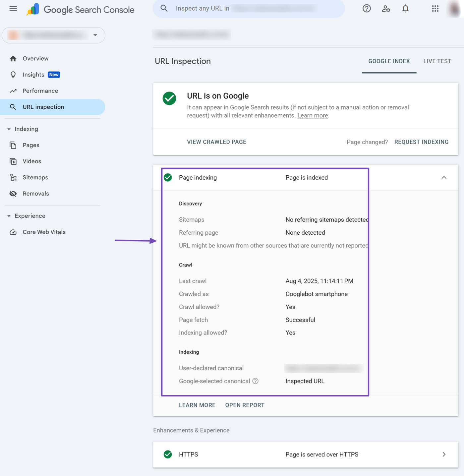Click the Core Web Vitals gauge icon

13,232
